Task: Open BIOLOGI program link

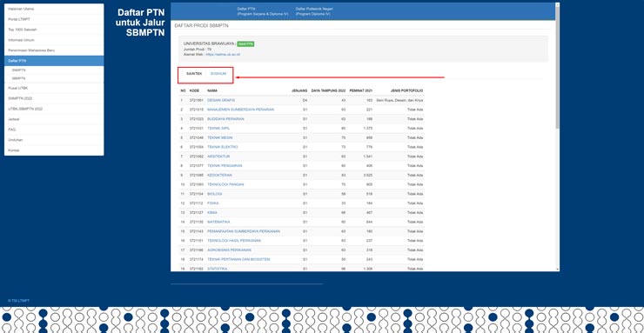Action: pyautogui.click(x=215, y=194)
